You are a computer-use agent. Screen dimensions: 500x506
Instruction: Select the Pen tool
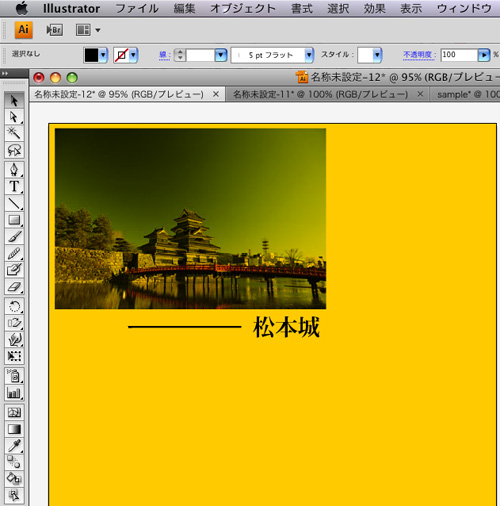(14, 170)
